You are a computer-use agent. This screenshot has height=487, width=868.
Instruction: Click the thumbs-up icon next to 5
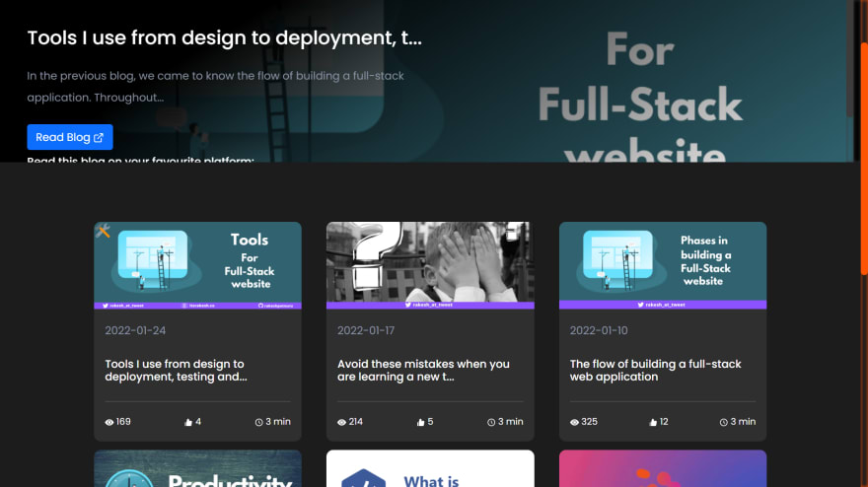click(421, 422)
